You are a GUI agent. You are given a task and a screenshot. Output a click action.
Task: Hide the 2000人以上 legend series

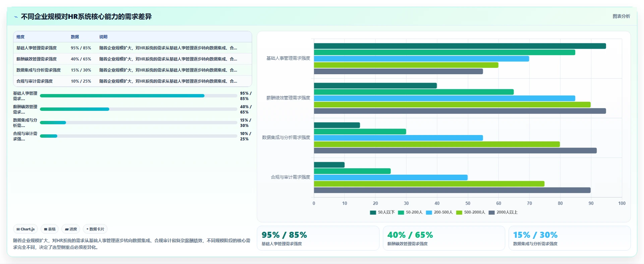pyautogui.click(x=503, y=212)
